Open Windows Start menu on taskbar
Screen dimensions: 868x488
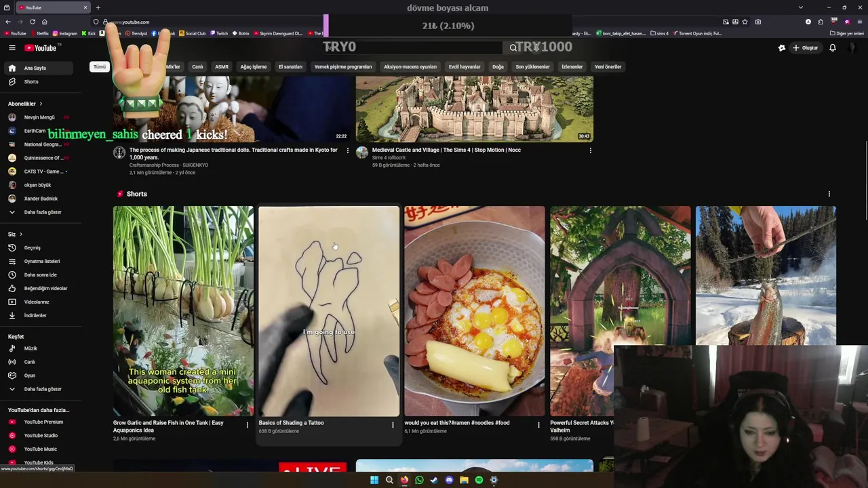[x=374, y=480]
